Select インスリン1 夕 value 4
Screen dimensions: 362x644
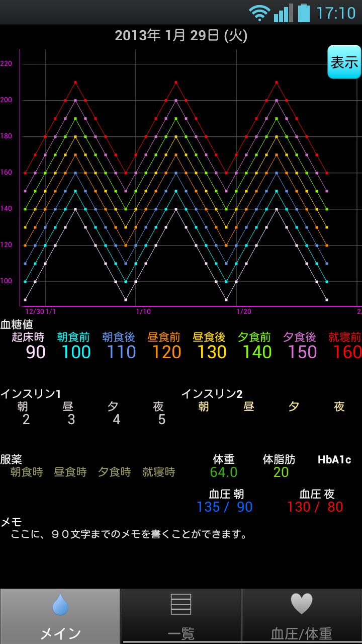click(x=117, y=420)
